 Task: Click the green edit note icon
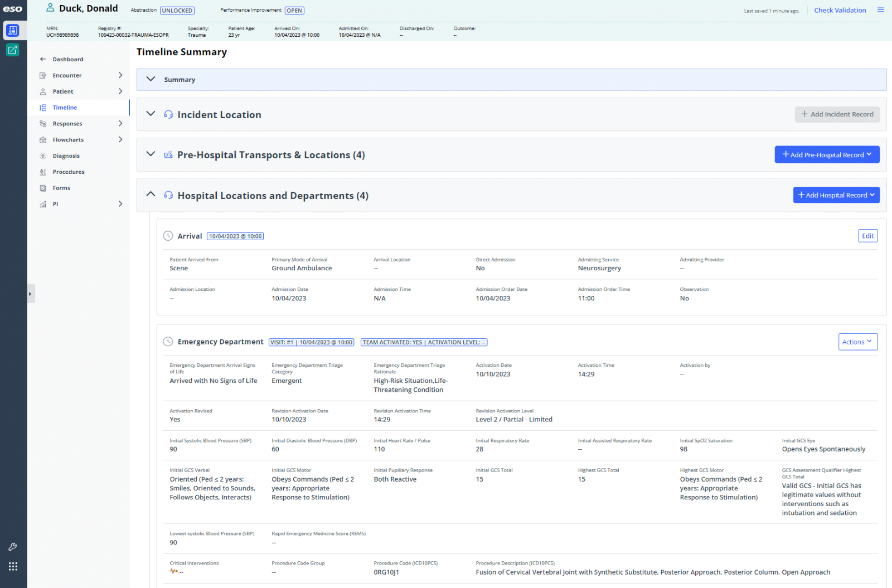pyautogui.click(x=12, y=50)
